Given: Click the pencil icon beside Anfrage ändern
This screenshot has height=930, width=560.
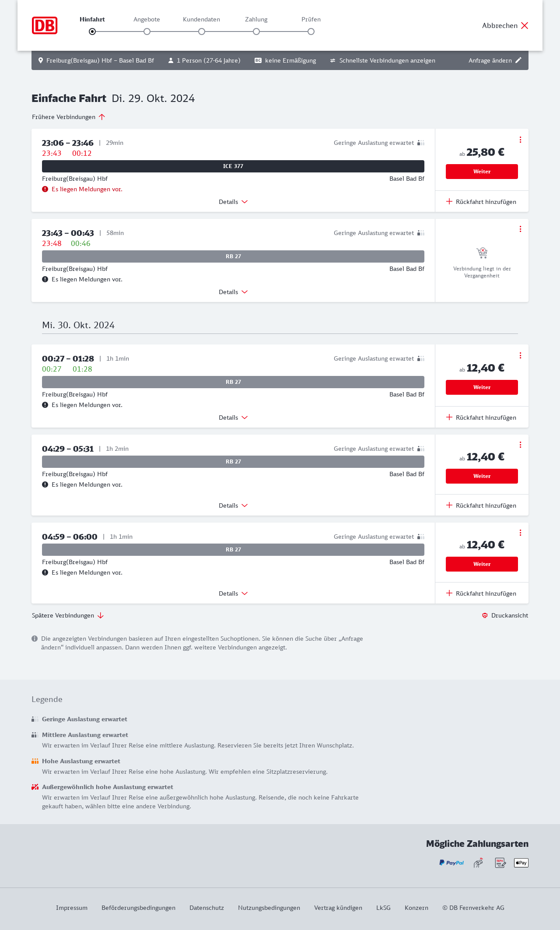Looking at the screenshot, I should pyautogui.click(x=518, y=60).
